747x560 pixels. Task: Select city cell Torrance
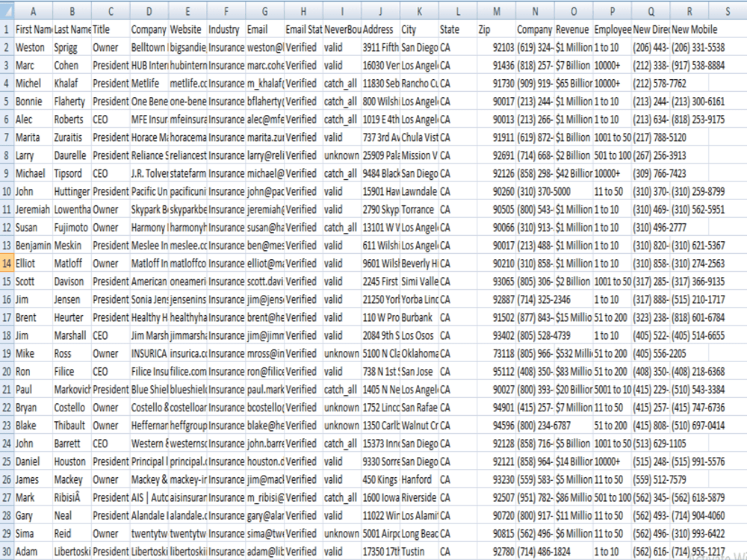(419, 210)
